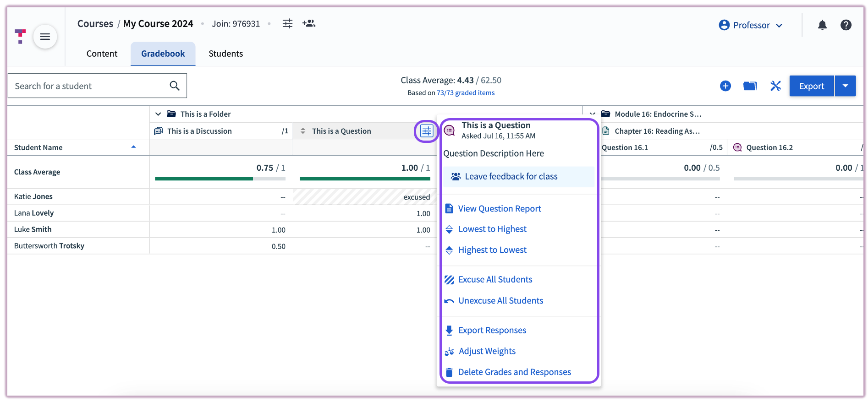Screen dimensions: 868x402
Task: Click the folder icon by This is a Folder
Action: (x=171, y=114)
